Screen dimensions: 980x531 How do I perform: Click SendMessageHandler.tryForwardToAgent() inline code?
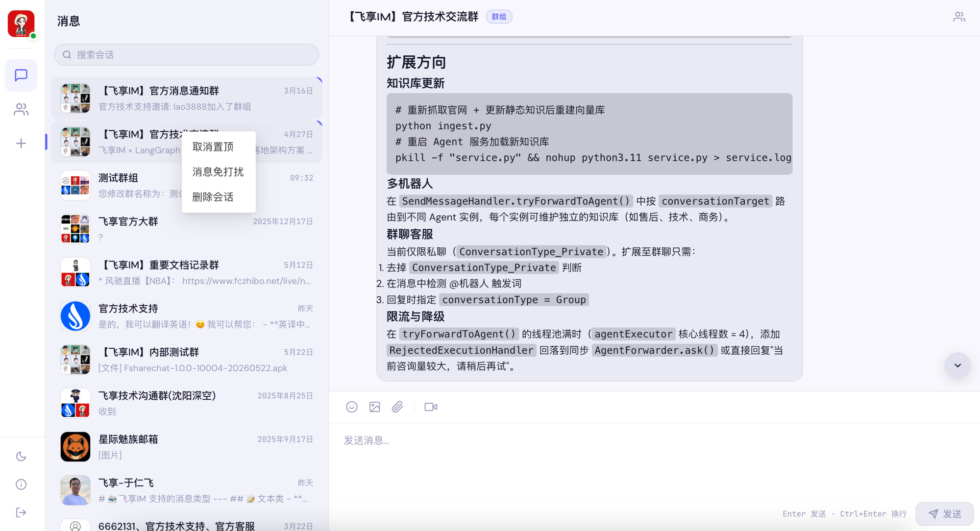pyautogui.click(x=515, y=201)
